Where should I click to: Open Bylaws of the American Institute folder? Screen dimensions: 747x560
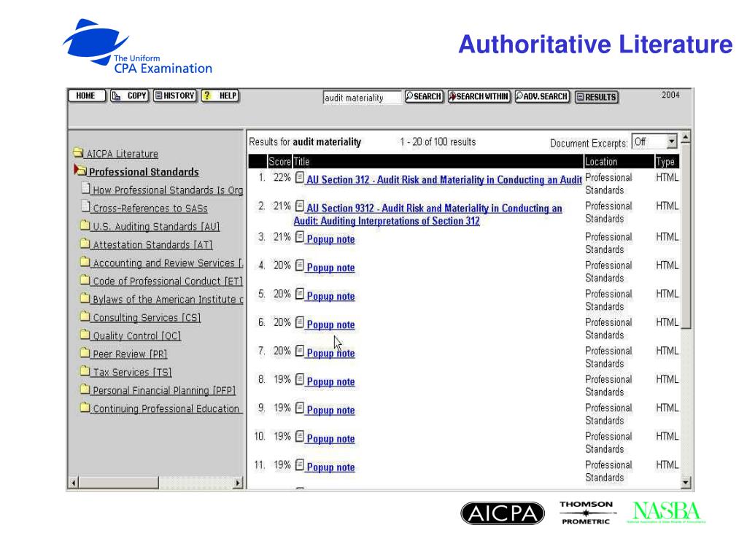[x=168, y=299]
